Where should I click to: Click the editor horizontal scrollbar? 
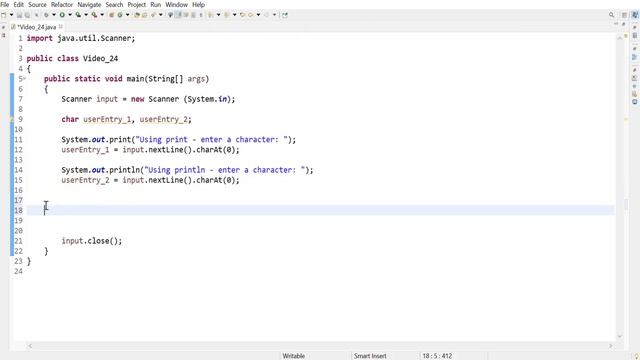point(320,346)
